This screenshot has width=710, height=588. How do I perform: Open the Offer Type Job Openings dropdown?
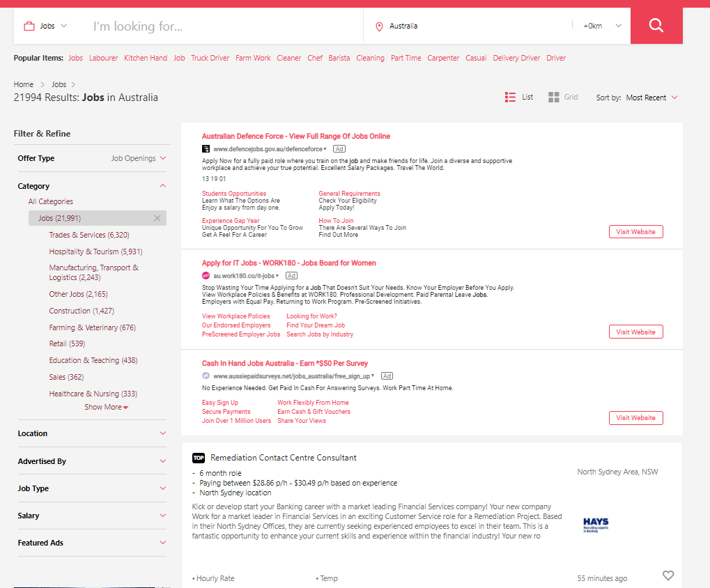click(x=139, y=158)
